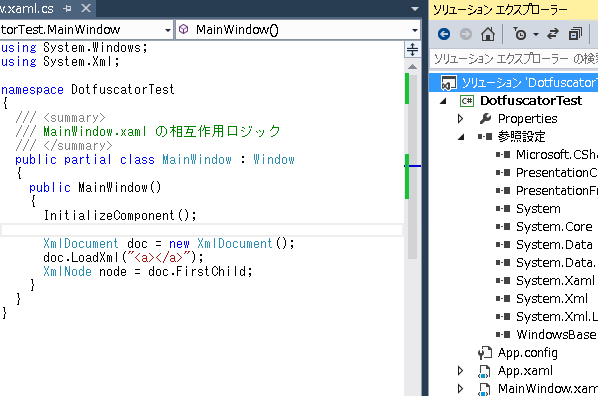Viewport: 598px width, 396px height.
Task: Click the 'doc.LoadXml' code line
Action: tap(123, 258)
